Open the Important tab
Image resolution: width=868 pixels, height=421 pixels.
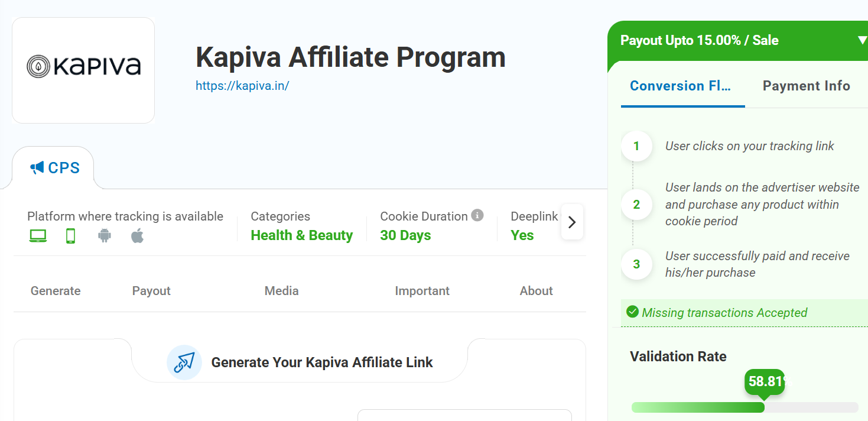(422, 291)
